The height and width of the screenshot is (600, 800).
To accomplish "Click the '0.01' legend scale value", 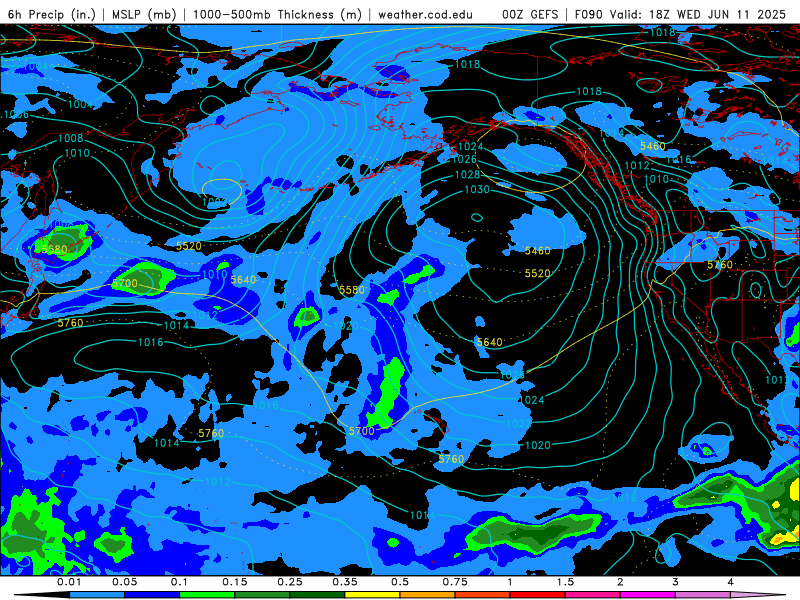I will 69,582.
